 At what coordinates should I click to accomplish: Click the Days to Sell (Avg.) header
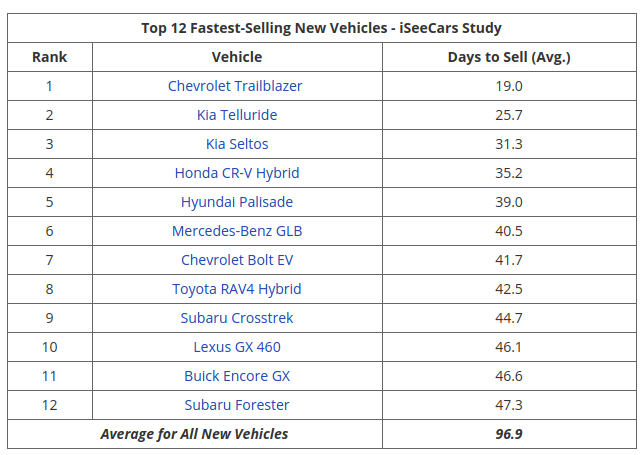(x=509, y=57)
